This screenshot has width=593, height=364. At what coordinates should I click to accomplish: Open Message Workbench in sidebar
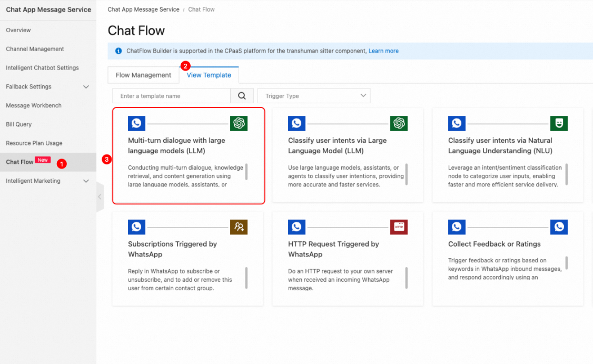tap(34, 105)
